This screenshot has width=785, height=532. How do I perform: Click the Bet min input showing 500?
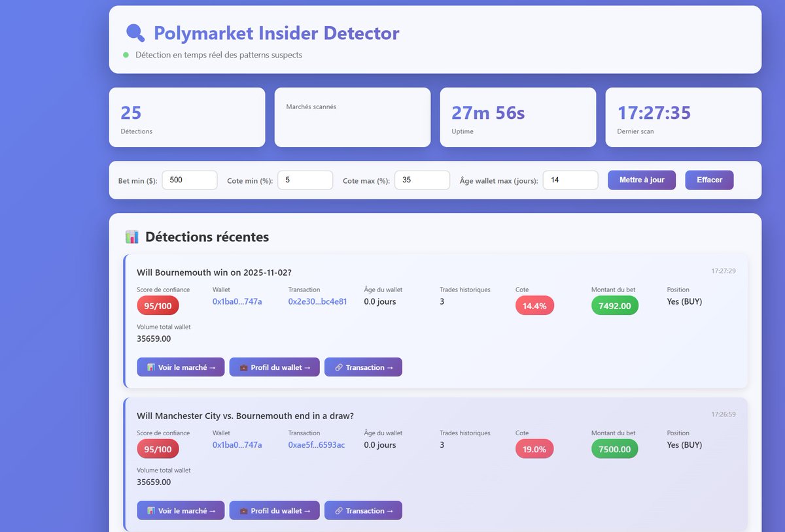point(190,180)
